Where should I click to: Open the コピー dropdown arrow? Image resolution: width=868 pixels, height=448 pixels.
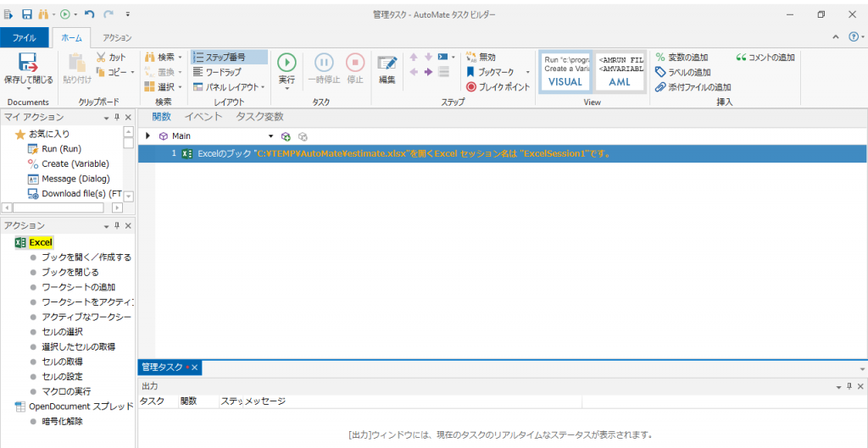(133, 72)
